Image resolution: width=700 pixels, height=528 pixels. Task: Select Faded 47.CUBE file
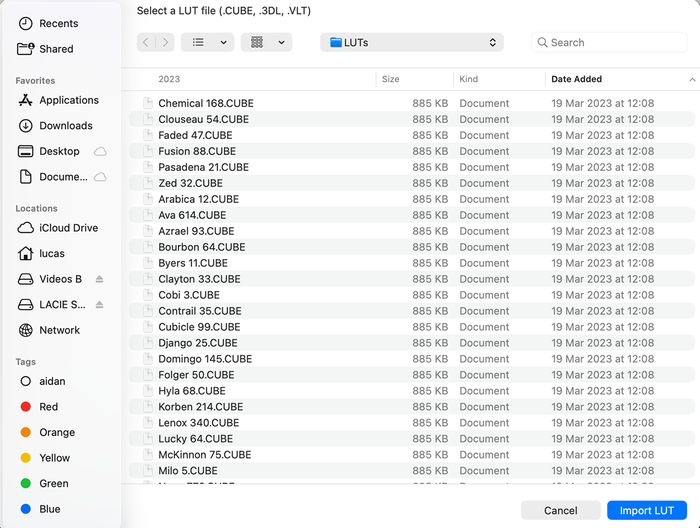pos(412,135)
